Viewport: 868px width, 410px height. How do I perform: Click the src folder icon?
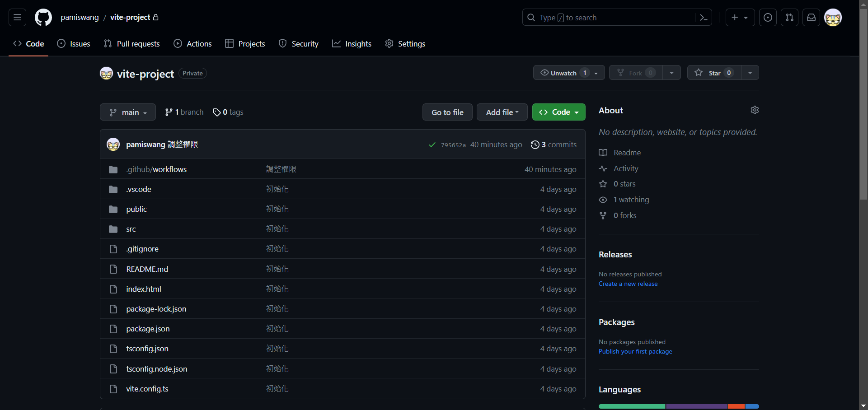tap(113, 229)
